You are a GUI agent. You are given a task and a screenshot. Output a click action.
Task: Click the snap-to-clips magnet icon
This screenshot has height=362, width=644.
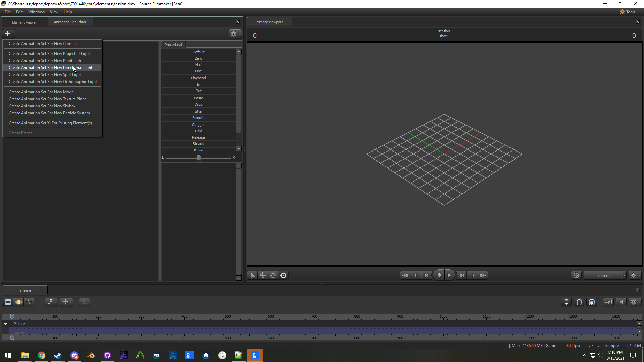pos(592,302)
